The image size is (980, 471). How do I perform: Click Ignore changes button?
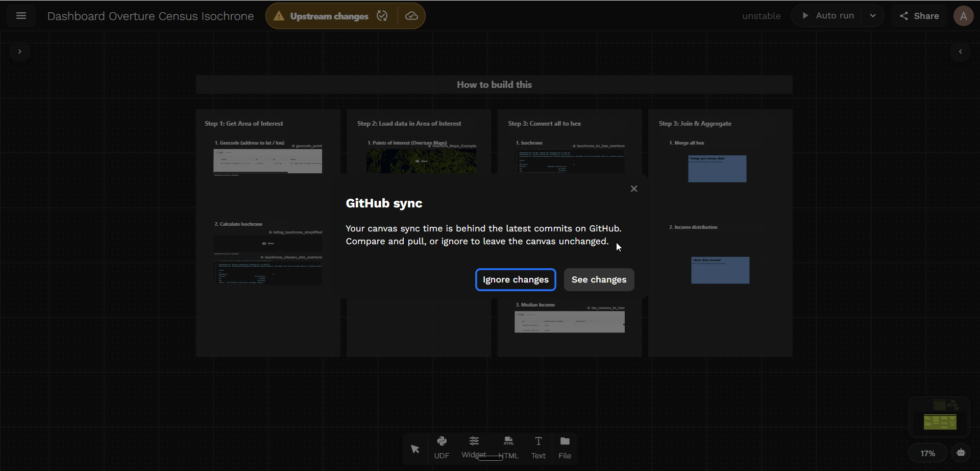click(x=516, y=279)
